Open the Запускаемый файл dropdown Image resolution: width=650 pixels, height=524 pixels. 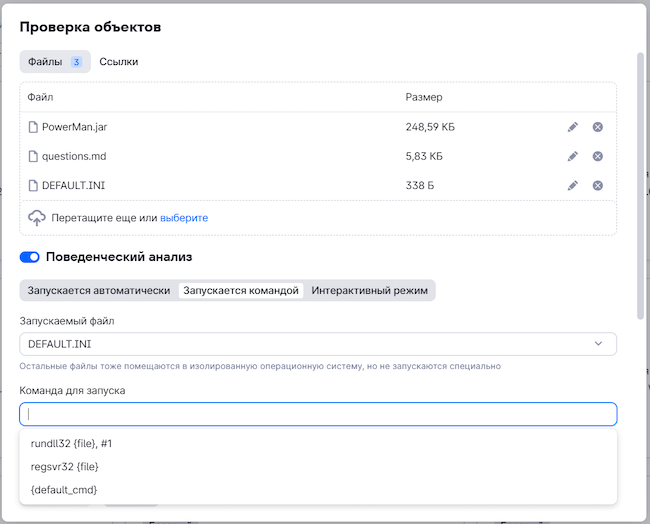[318, 344]
